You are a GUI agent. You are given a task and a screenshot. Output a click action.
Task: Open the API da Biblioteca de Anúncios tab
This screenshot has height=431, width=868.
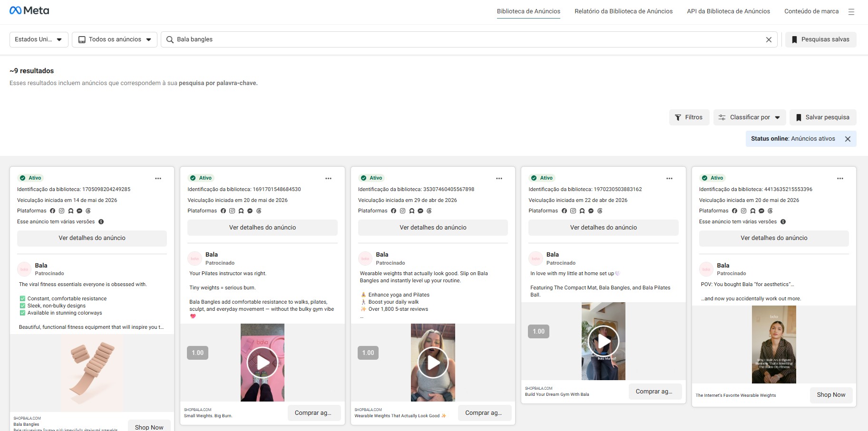click(728, 11)
